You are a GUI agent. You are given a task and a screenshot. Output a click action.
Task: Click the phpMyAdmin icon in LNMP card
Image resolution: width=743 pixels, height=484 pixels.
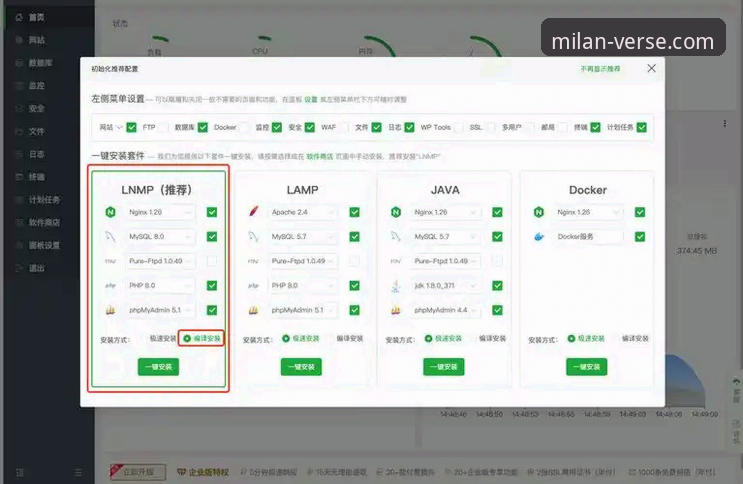tap(110, 310)
